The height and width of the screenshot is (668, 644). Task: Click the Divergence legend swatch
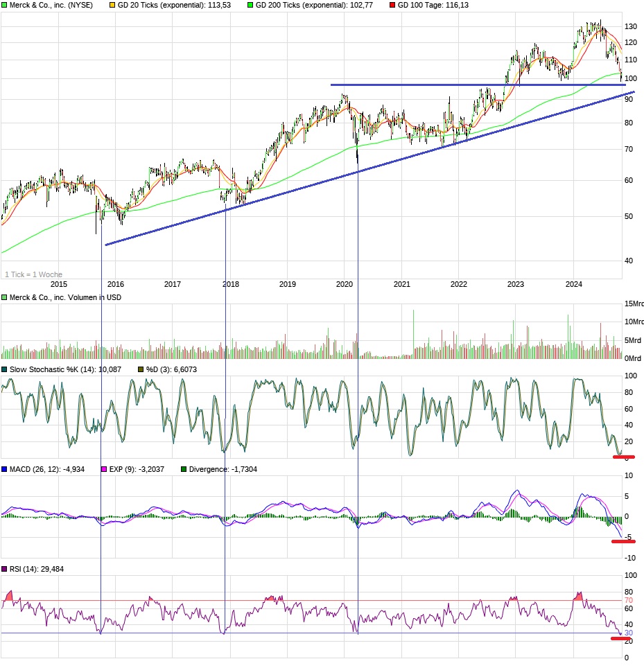click(x=184, y=469)
